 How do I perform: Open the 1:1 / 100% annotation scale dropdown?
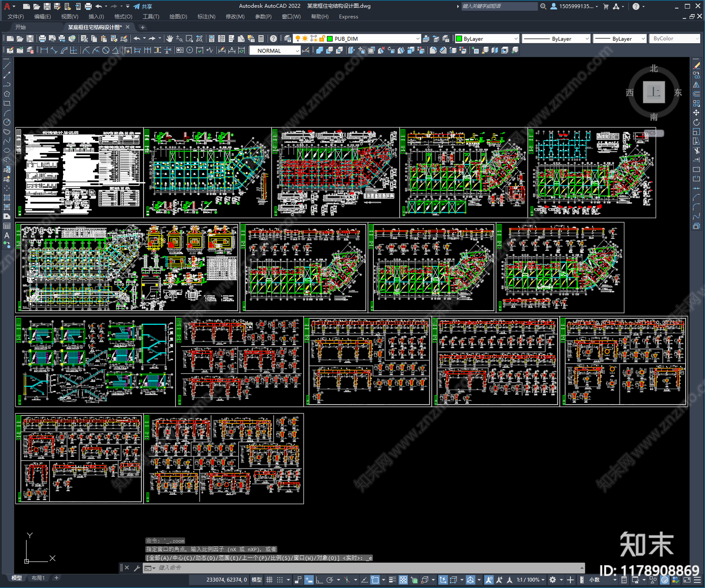click(x=531, y=580)
